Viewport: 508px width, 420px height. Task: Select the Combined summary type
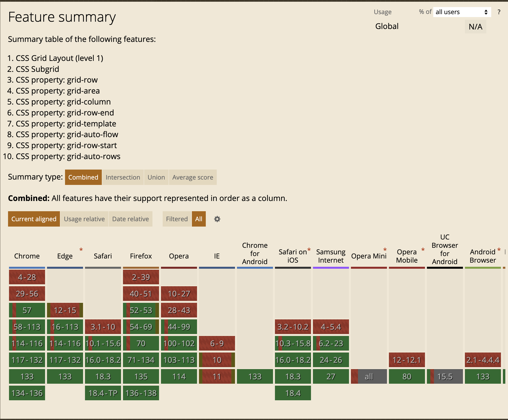(83, 177)
